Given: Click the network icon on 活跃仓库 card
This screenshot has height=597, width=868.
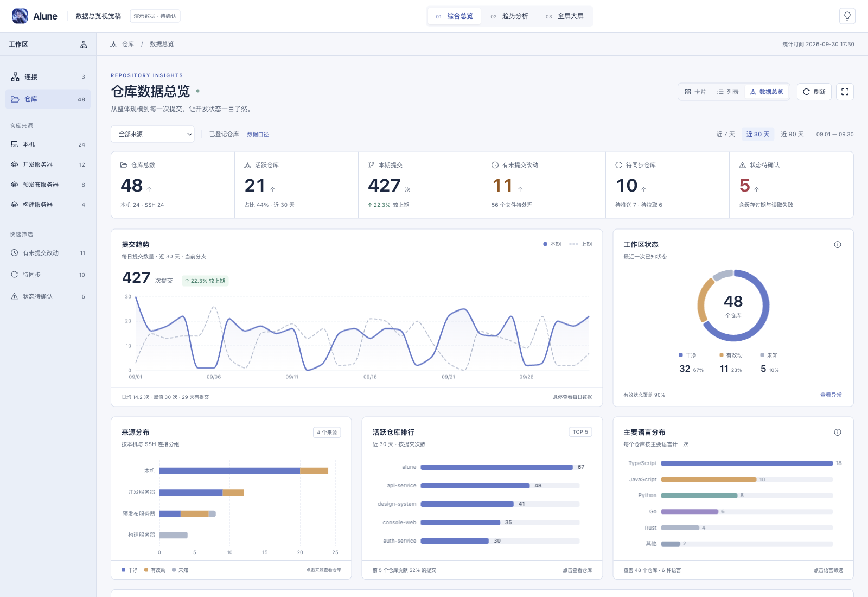Looking at the screenshot, I should pos(247,165).
